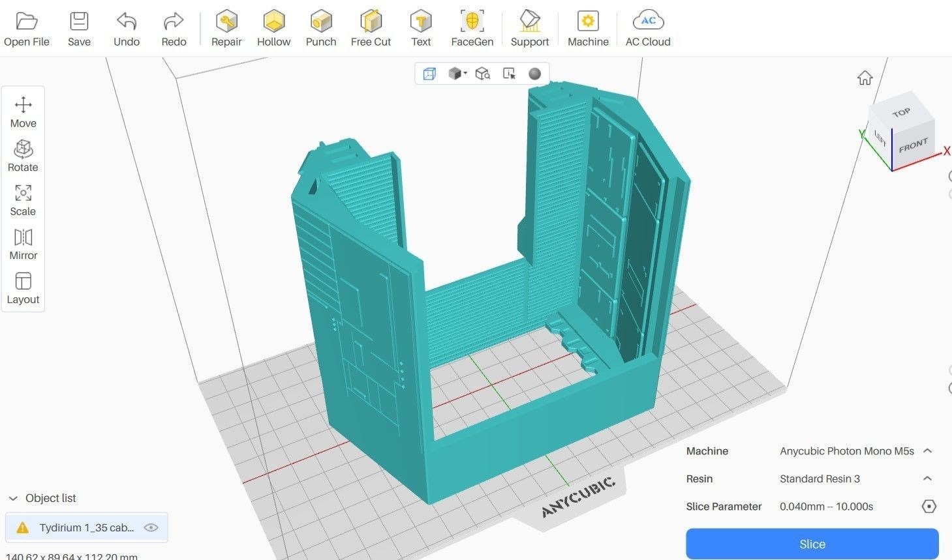Open slice parameter settings hexagon icon
952x560 pixels.
click(x=929, y=507)
